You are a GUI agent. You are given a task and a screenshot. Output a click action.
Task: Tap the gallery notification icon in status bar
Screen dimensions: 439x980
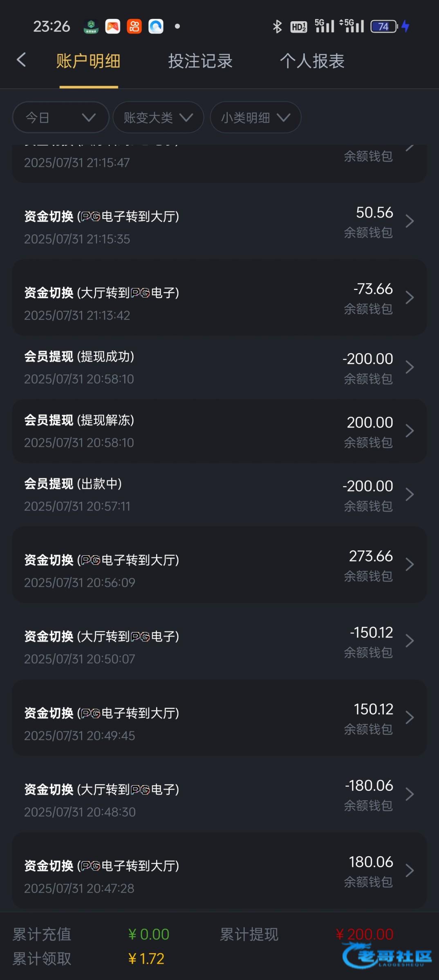tap(113, 27)
